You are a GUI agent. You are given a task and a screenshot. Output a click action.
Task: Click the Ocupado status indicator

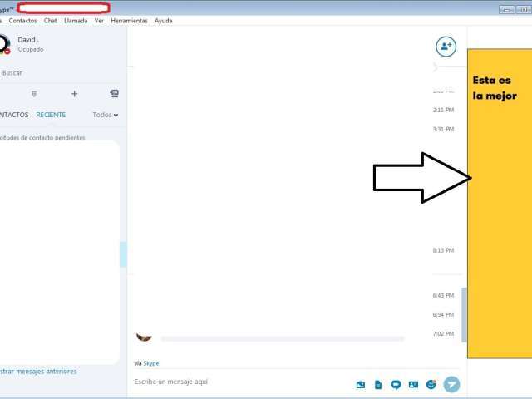tap(31, 50)
